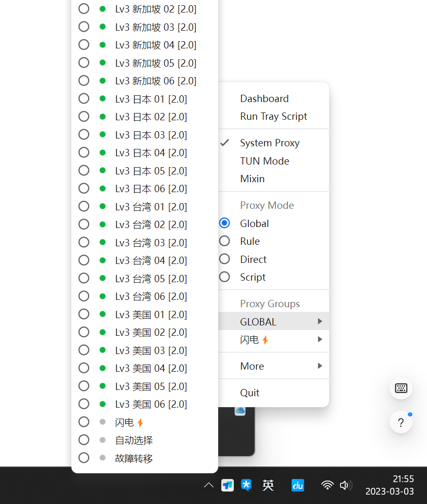Open the floating on-screen keyboard button
The image size is (427, 504).
pyautogui.click(x=401, y=388)
